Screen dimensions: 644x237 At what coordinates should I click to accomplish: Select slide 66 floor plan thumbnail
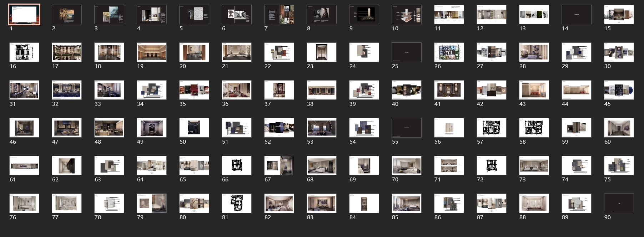pos(236,166)
